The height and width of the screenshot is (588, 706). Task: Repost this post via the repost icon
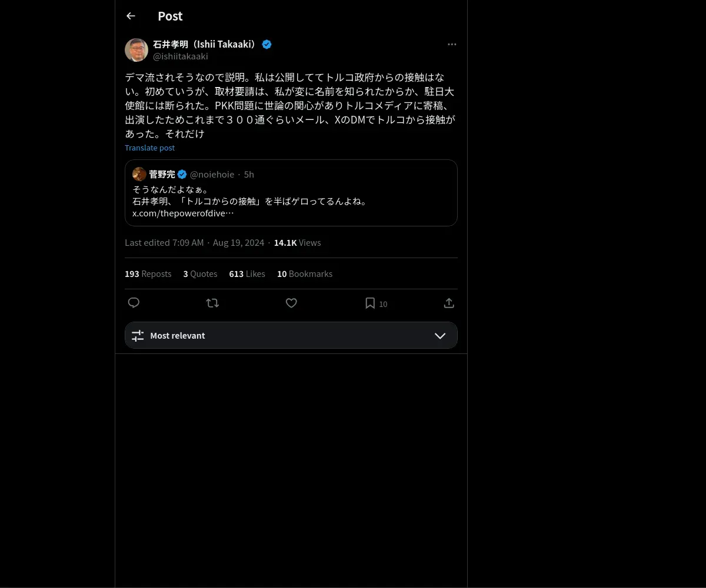pos(212,303)
